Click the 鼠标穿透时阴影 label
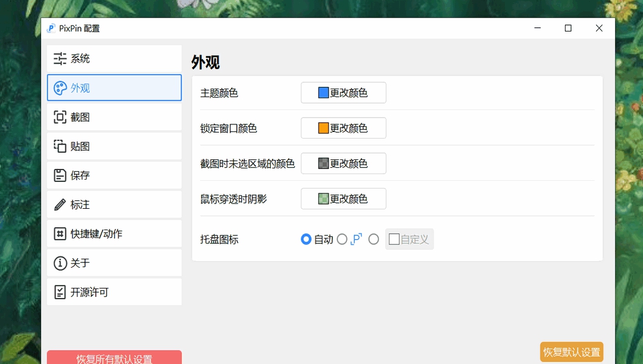The height and width of the screenshot is (364, 643). (233, 199)
